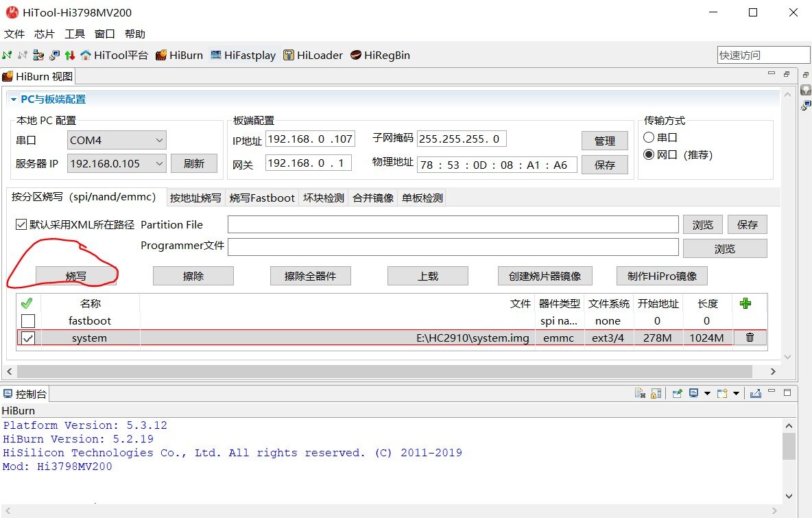Minimize the 控制台 console panel
Image resolution: width=812 pixels, height=518 pixels.
pyautogui.click(x=772, y=392)
